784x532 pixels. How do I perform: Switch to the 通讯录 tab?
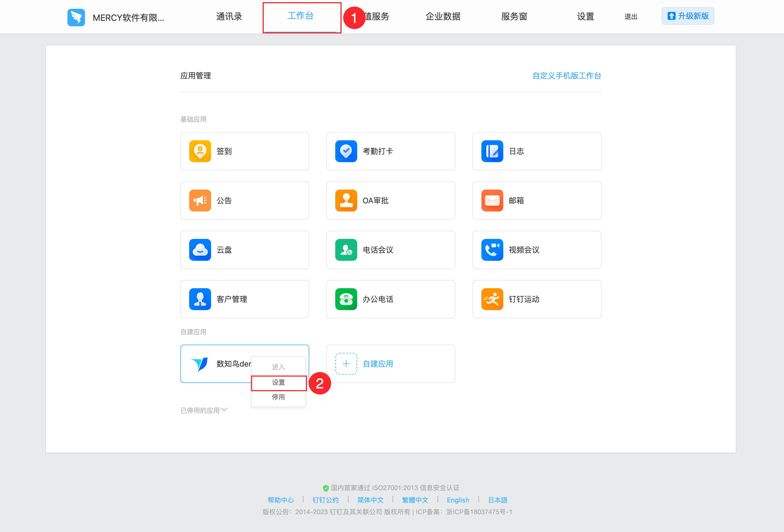point(229,16)
